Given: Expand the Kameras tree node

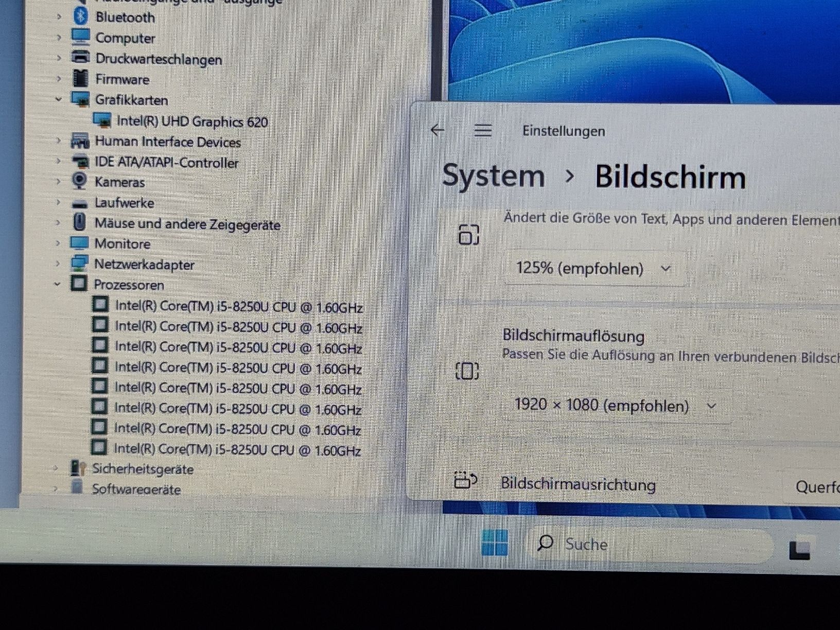Looking at the screenshot, I should tap(58, 182).
